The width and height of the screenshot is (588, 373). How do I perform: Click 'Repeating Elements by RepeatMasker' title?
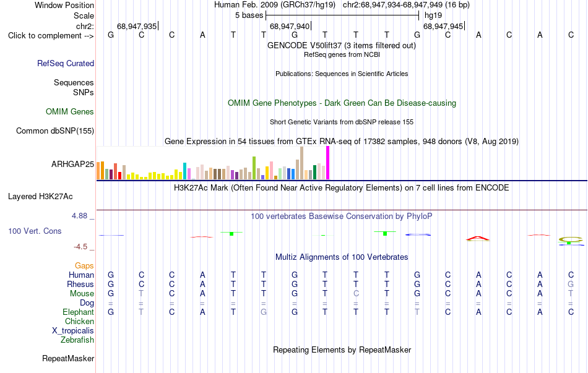click(x=342, y=349)
